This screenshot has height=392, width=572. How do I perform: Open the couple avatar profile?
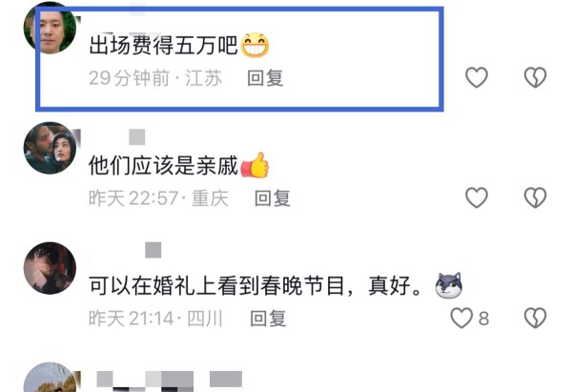[x=50, y=148]
